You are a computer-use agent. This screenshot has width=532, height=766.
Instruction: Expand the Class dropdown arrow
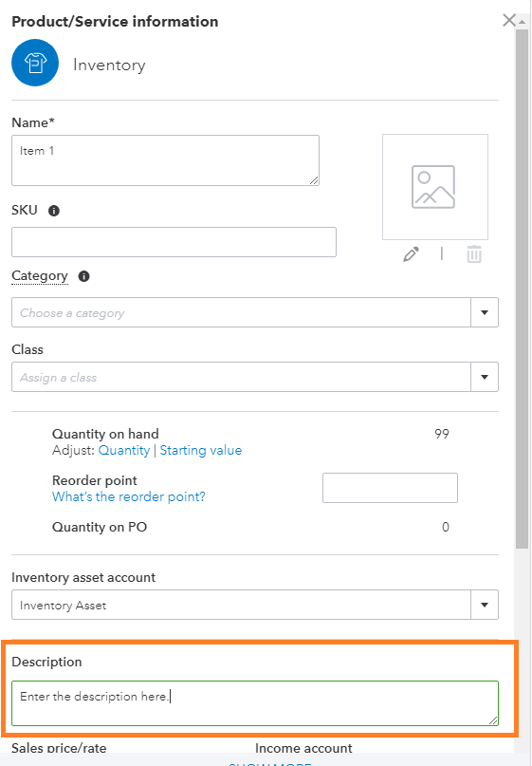click(485, 377)
